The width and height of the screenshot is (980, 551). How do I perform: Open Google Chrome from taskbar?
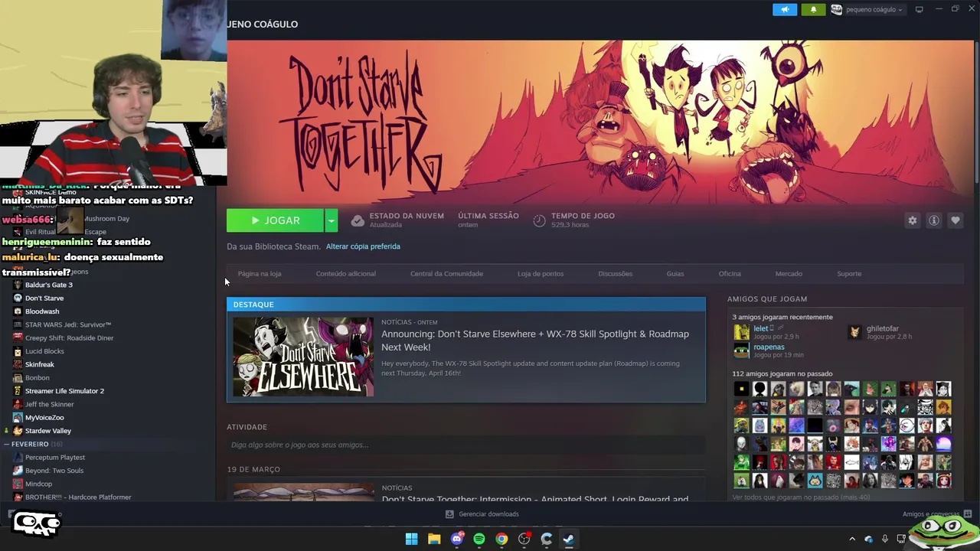(x=501, y=539)
